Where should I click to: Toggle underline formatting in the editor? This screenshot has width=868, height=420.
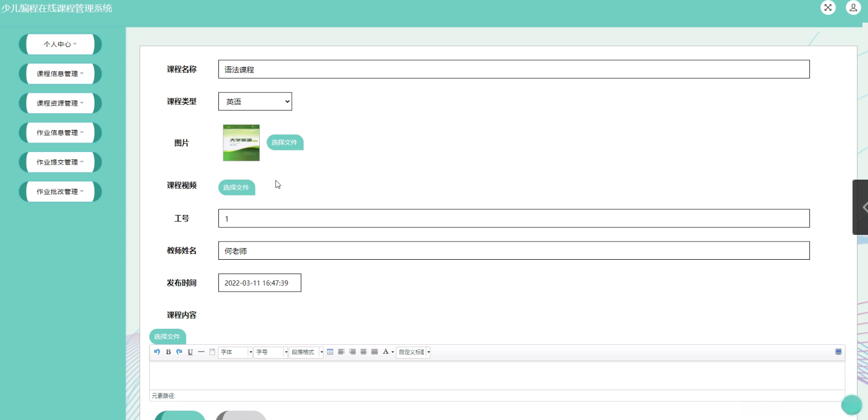pyautogui.click(x=190, y=352)
